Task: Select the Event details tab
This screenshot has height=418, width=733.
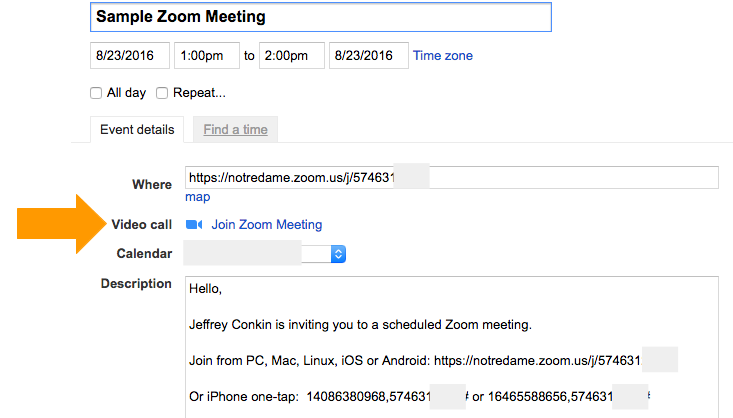Action: [x=137, y=130]
